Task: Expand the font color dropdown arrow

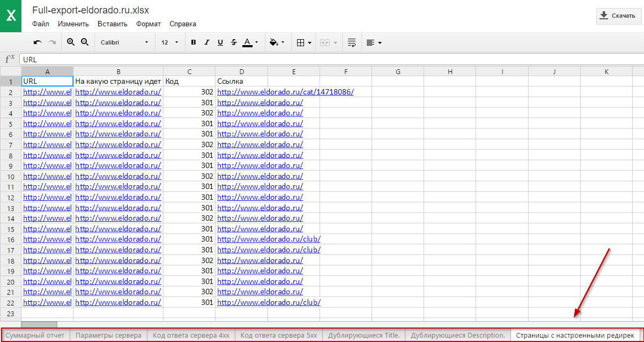Action: [256, 42]
